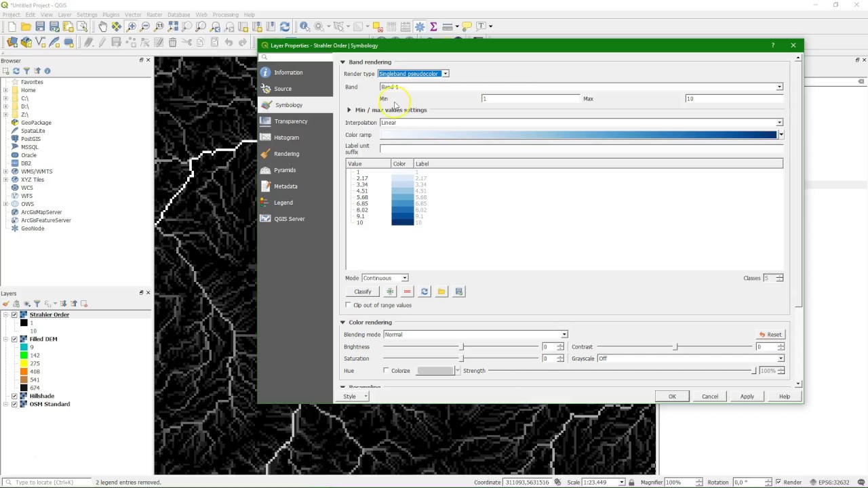
Task: Open the Mode Continuous dropdown
Action: (384, 278)
